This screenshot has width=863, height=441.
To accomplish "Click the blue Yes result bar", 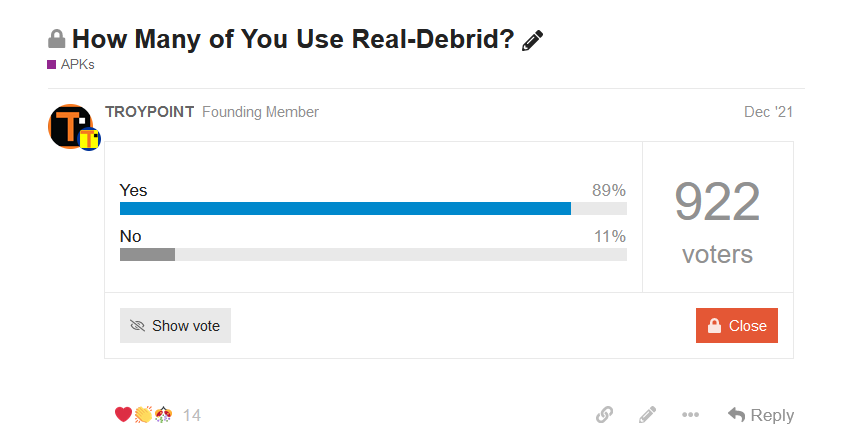I will [345, 208].
